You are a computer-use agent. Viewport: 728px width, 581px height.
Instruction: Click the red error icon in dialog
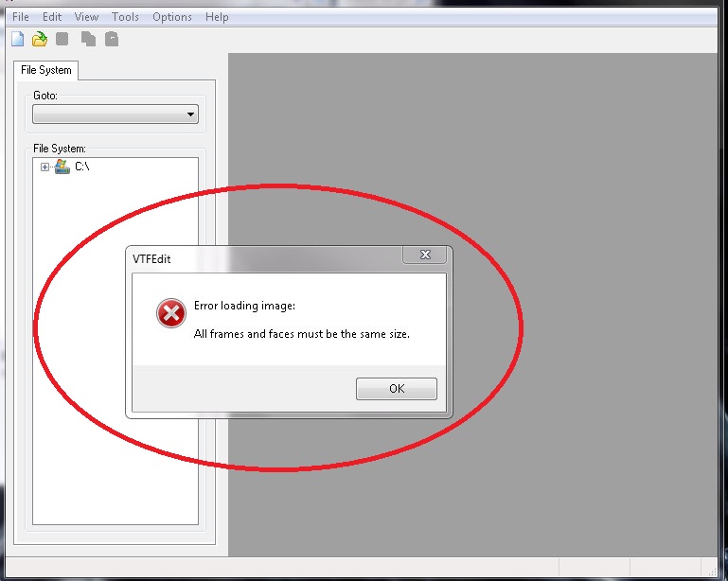point(170,313)
